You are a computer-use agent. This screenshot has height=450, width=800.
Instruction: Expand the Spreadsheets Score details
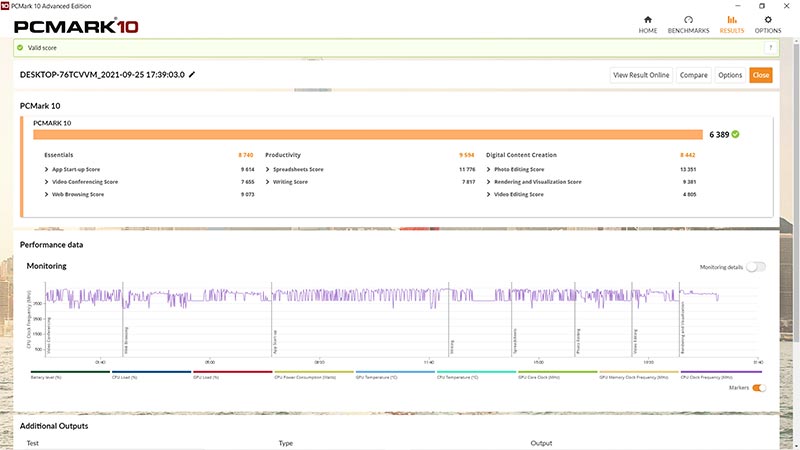click(267, 169)
